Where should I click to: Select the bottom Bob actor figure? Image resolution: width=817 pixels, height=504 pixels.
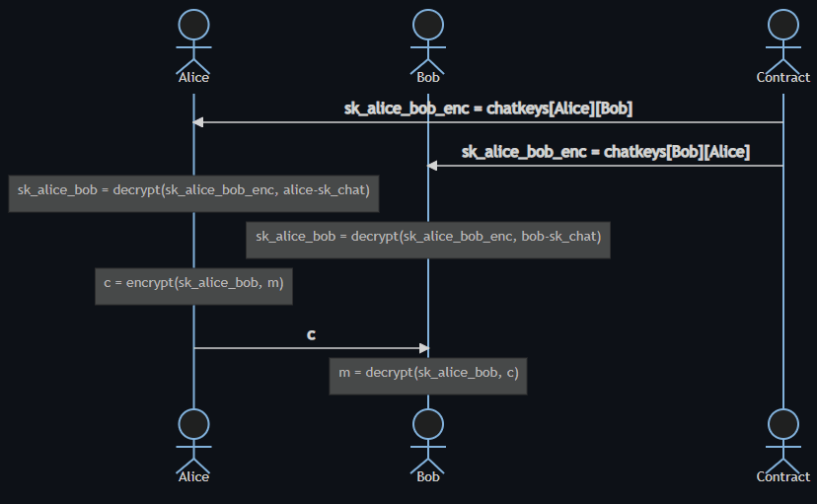pos(428,437)
